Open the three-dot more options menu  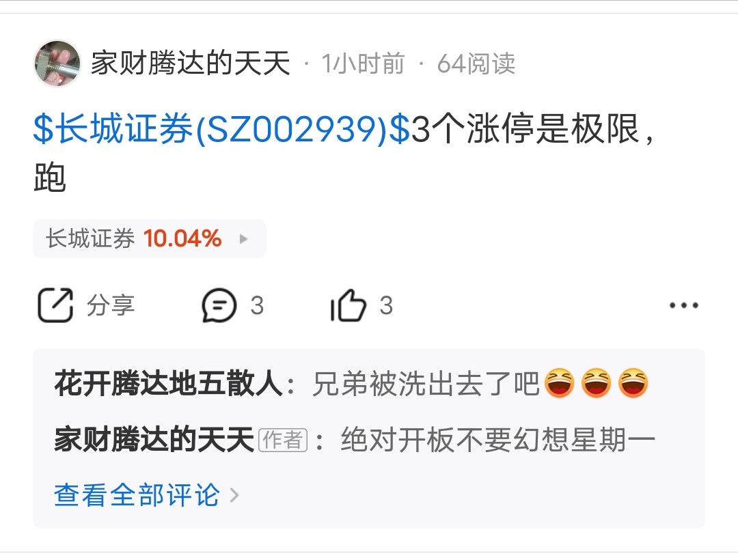[x=684, y=305]
